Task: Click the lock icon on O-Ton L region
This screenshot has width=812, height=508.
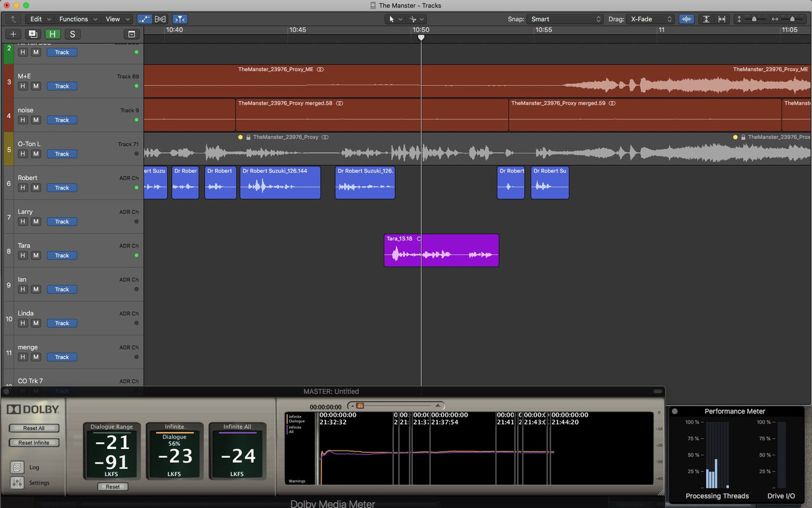Action: pos(249,137)
